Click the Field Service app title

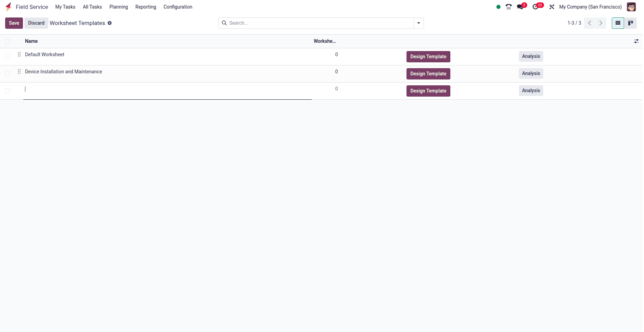(32, 7)
